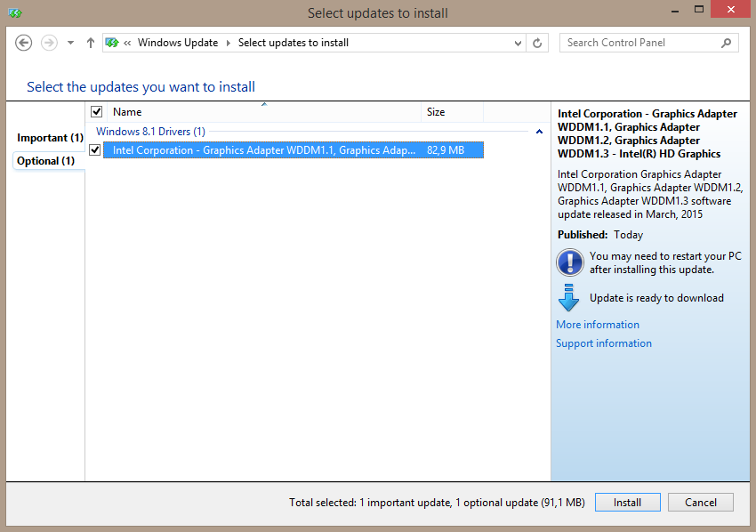Open the recent locations dropdown arrow
Viewport: 756px width, 532px height.
70,43
